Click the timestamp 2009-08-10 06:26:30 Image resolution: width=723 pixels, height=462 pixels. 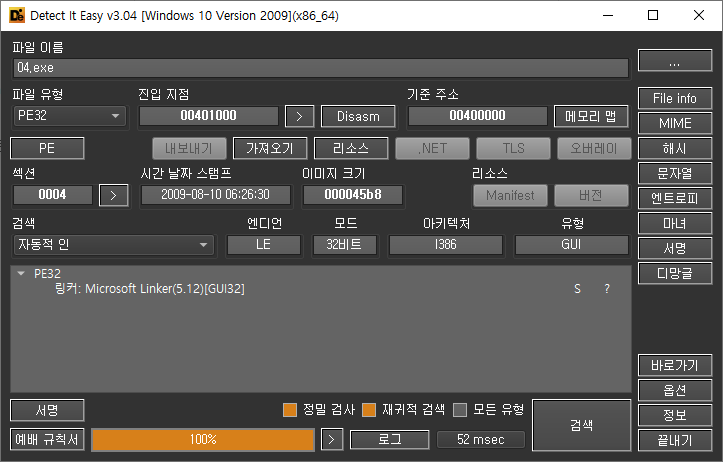215,195
